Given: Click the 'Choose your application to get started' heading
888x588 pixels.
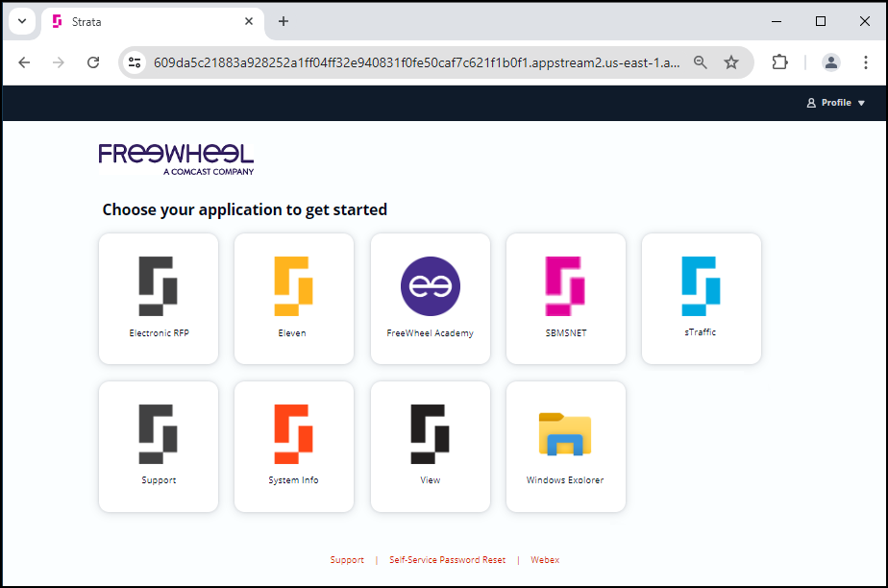Looking at the screenshot, I should 245,210.
